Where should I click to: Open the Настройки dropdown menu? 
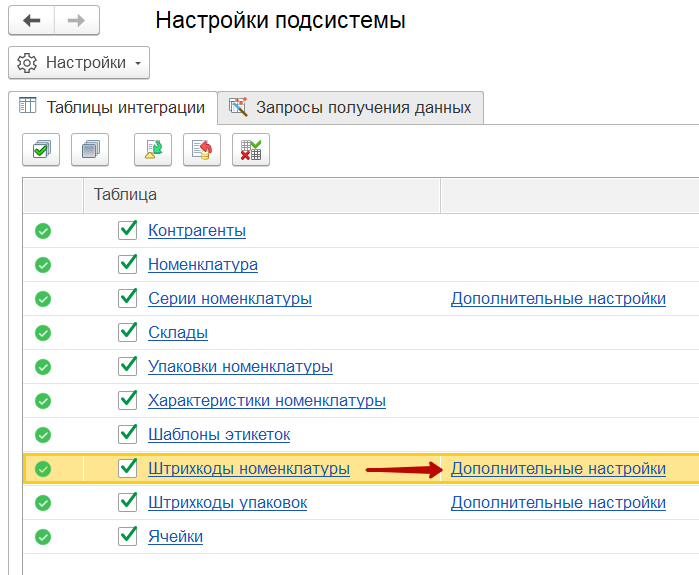pyautogui.click(x=79, y=63)
